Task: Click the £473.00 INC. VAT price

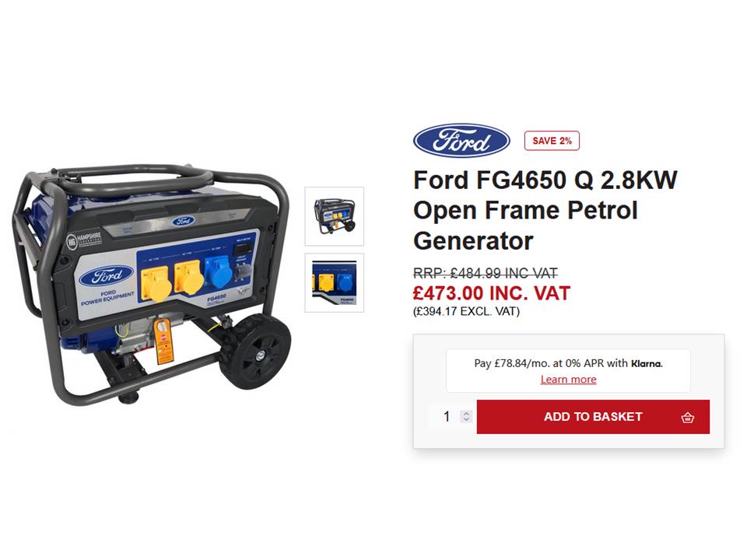Action: [492, 293]
